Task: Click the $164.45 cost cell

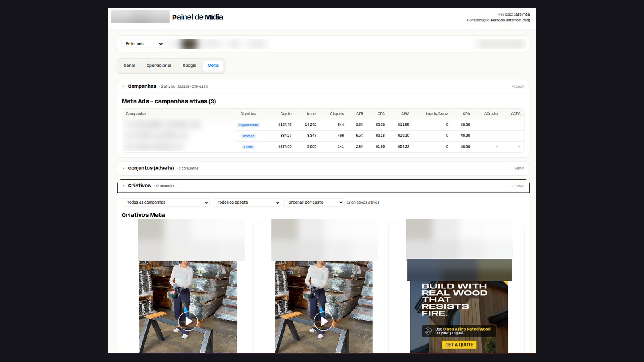Action: click(x=285, y=125)
